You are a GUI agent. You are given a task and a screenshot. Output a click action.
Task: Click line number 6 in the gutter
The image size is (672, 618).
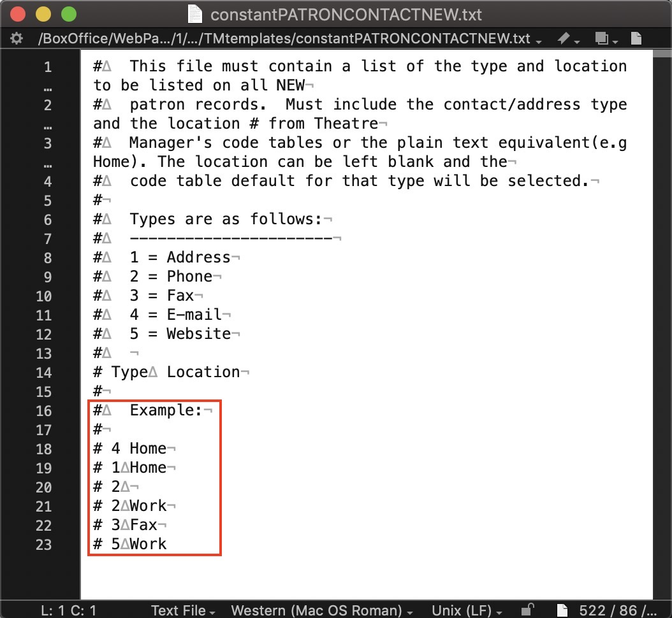point(48,220)
